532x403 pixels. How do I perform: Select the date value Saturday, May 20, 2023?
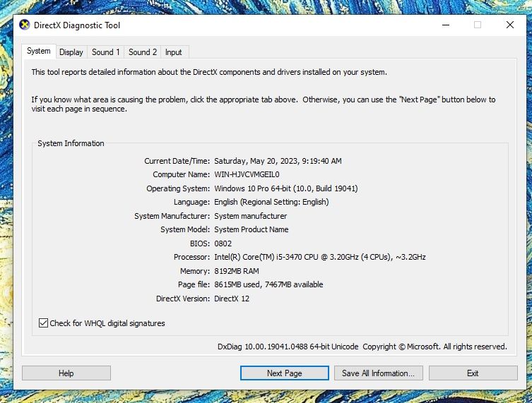pos(278,161)
